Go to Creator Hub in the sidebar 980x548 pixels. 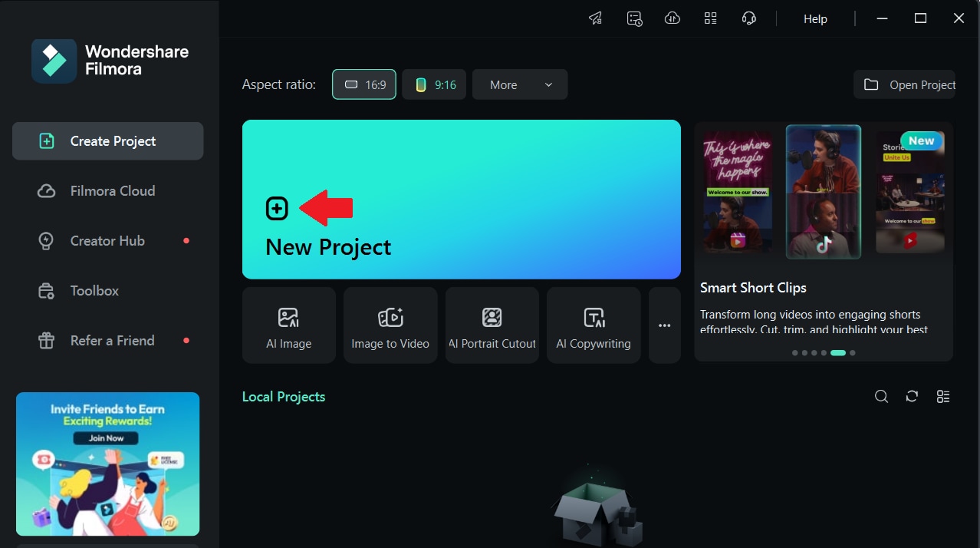point(107,241)
